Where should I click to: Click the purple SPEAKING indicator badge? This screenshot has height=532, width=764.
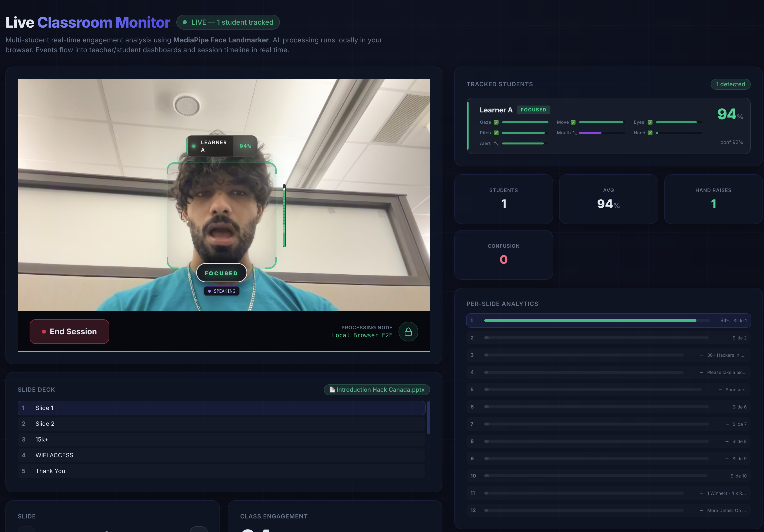coord(221,291)
